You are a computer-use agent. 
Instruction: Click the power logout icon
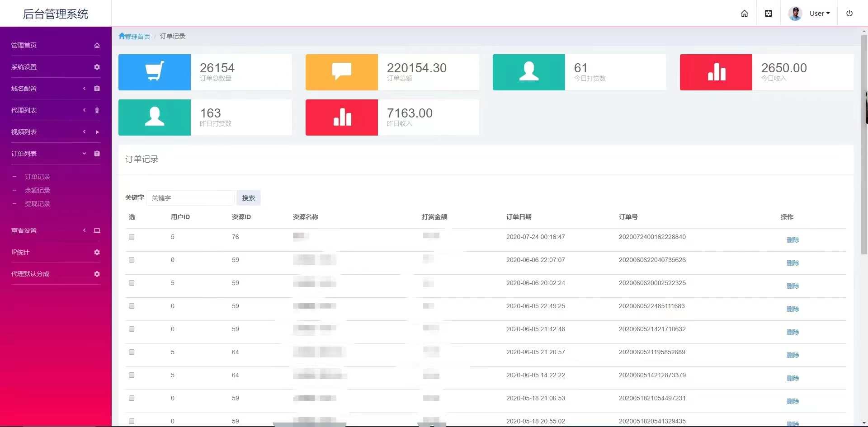[849, 14]
